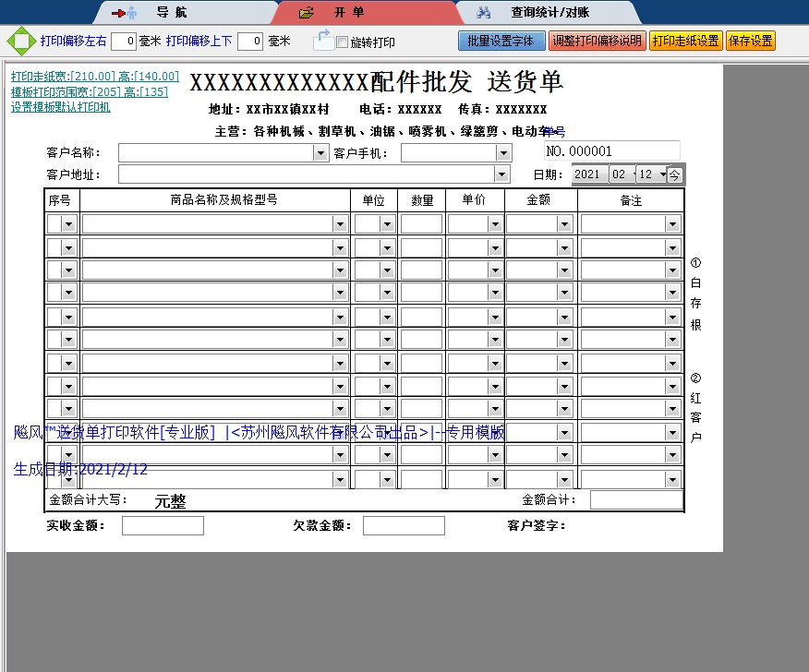
Task: Open the first row 单位 unit dropdown
Action: coord(389,222)
